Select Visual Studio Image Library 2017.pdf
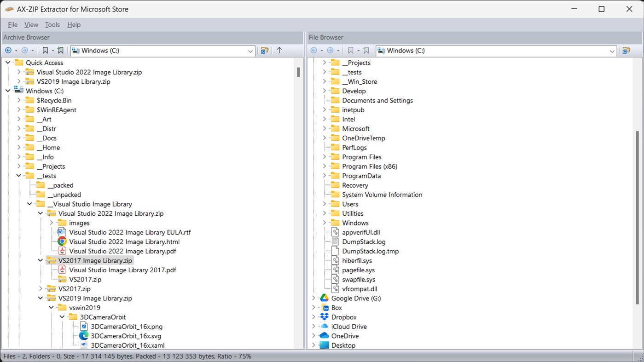 pyautogui.click(x=122, y=270)
